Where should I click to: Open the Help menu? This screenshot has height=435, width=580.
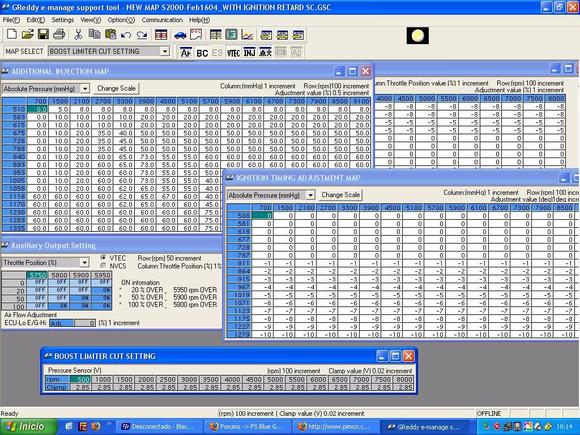(x=199, y=20)
